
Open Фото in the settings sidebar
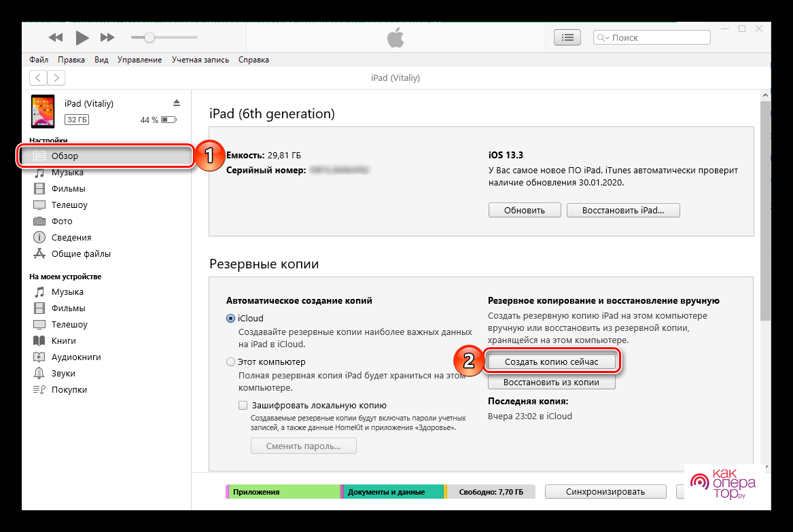click(61, 221)
